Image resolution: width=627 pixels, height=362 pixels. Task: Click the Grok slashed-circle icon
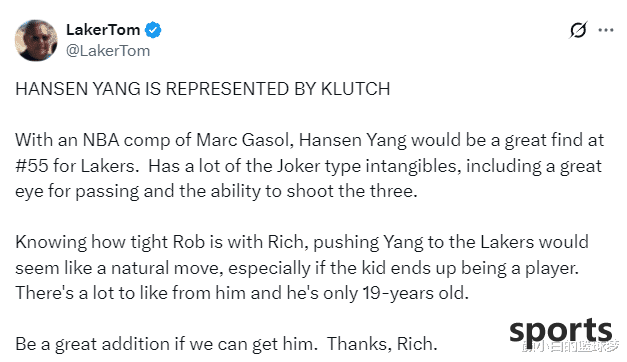pos(579,30)
